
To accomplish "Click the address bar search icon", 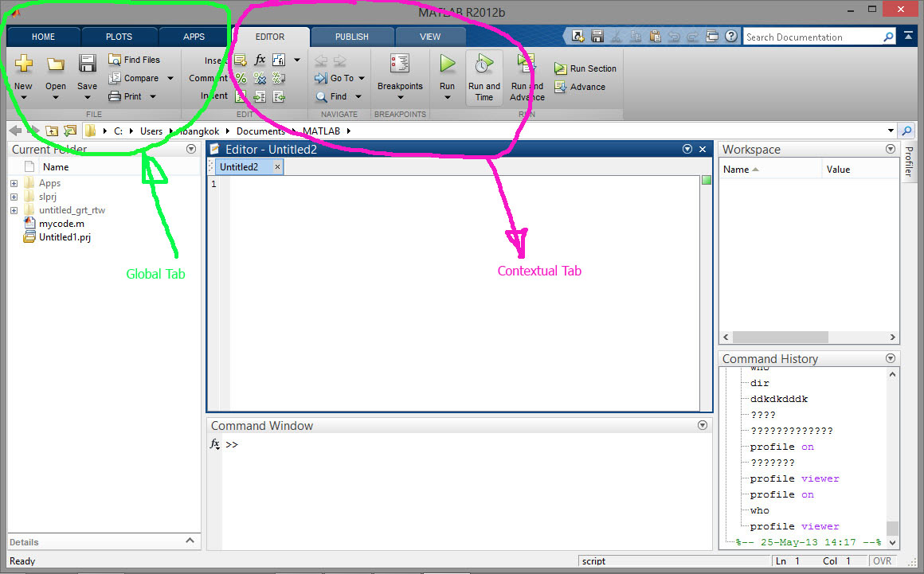I will (906, 131).
